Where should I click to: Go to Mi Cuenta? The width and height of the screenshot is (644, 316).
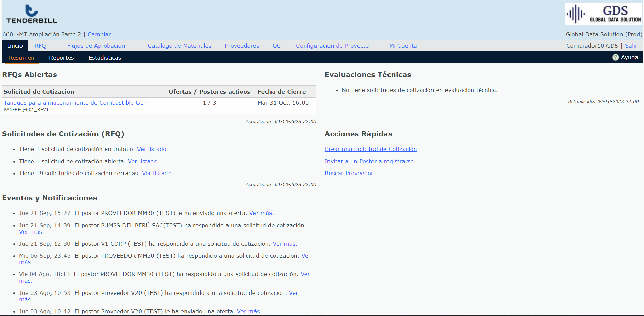[x=403, y=46]
